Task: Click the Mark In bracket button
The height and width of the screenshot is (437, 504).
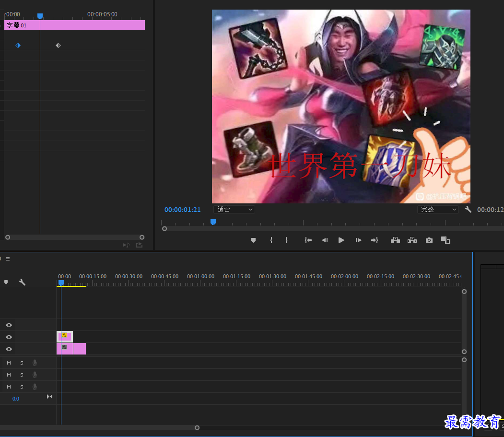Action: pos(271,240)
